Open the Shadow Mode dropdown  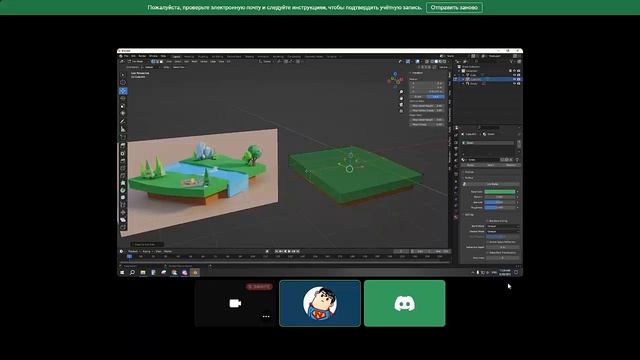(x=502, y=231)
